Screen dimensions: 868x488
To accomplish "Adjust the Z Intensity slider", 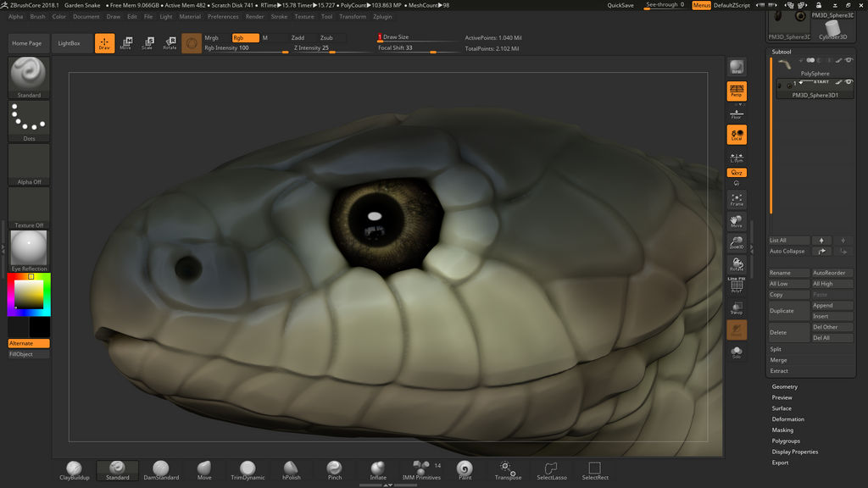I will pos(331,48).
